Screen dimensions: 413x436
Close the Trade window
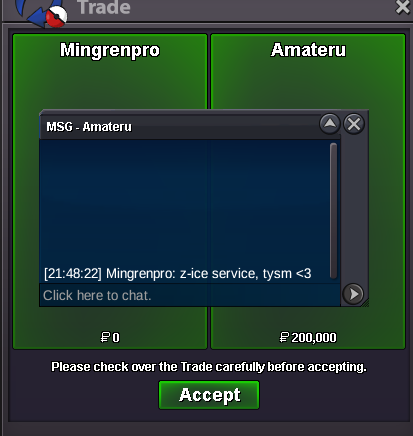(x=403, y=7)
